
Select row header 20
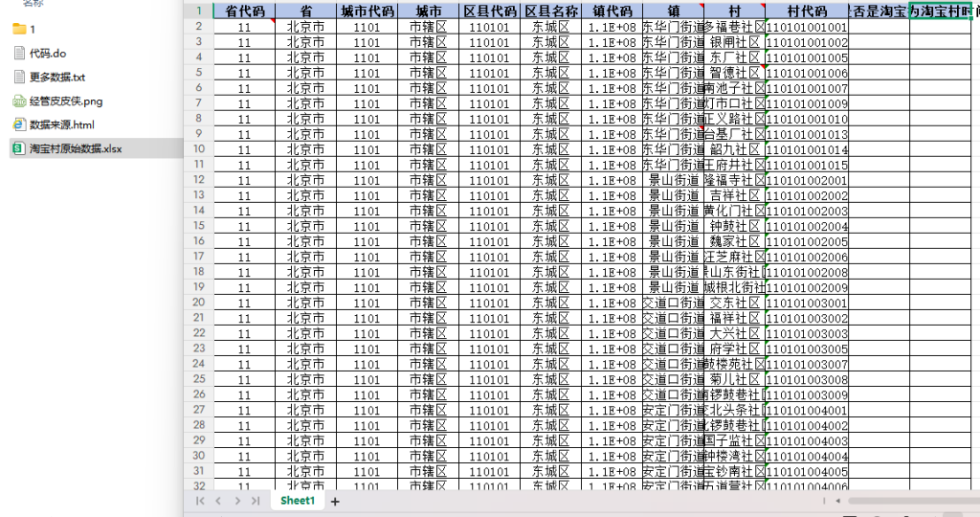[x=199, y=302]
